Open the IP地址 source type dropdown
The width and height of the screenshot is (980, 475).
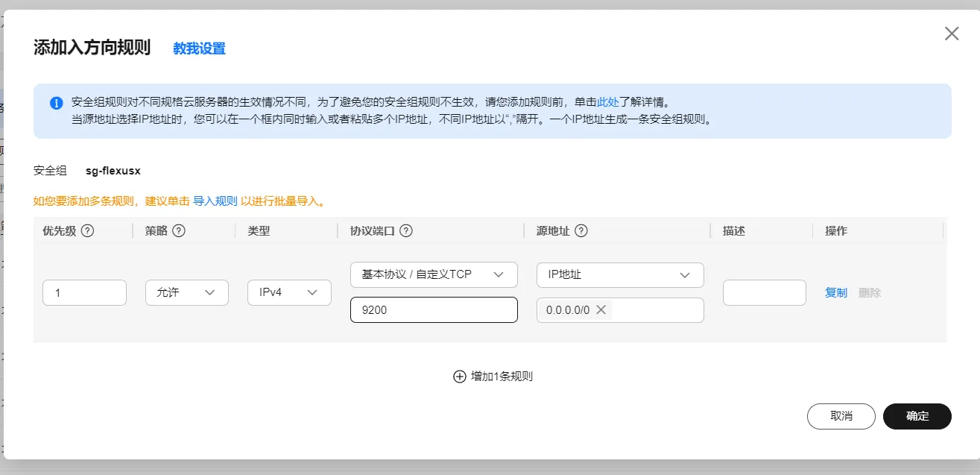pyautogui.click(x=620, y=274)
